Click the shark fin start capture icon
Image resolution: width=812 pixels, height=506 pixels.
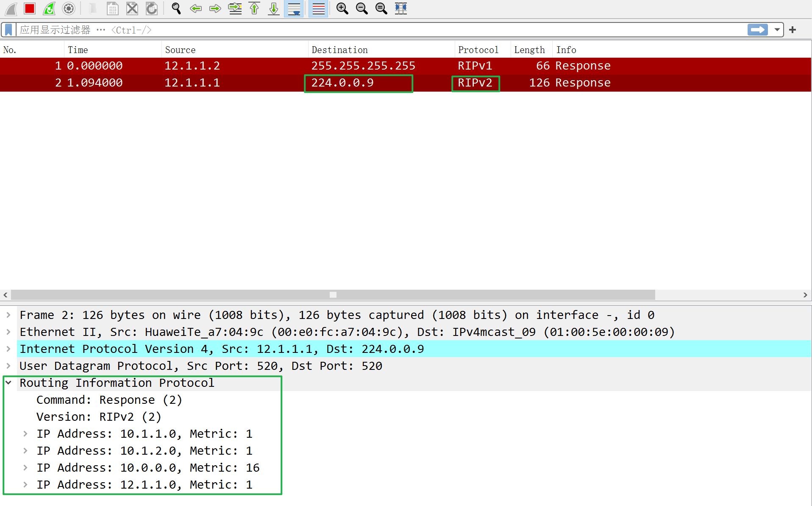[11, 8]
